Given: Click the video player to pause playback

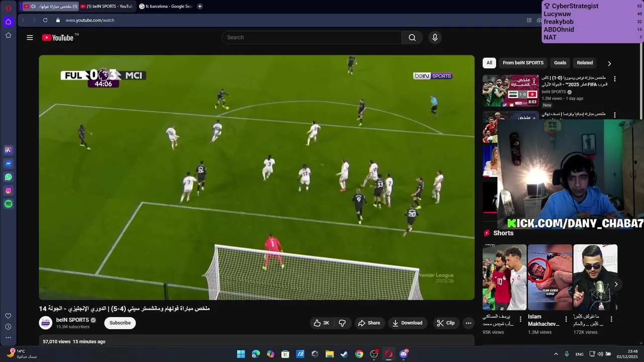Looking at the screenshot, I should (x=257, y=177).
